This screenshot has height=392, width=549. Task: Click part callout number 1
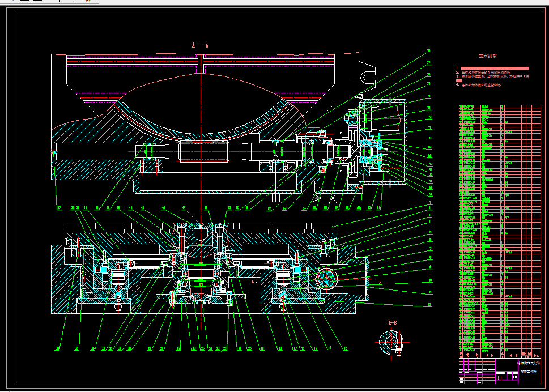(430, 203)
